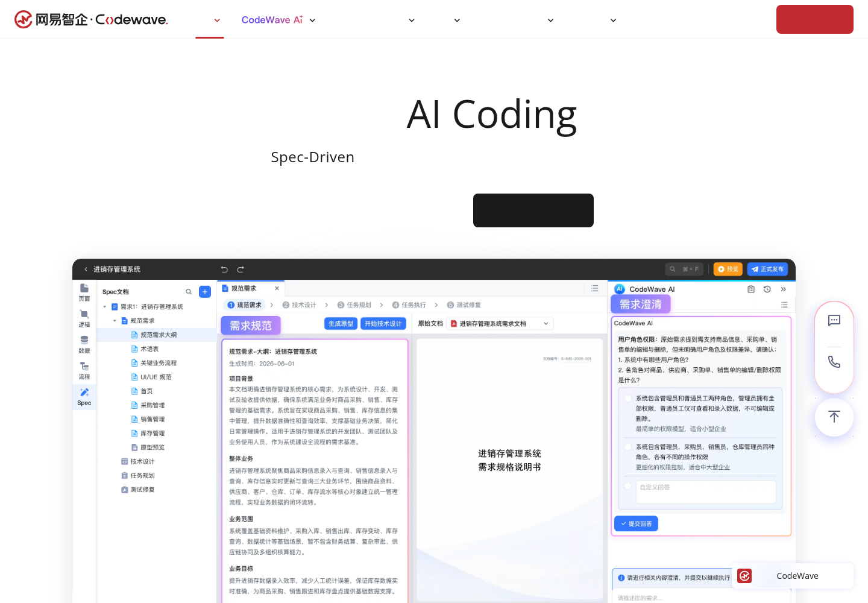Viewport: 868px width, 603px height.
Task: Click the list icon in the 规范需求 tab bar
Action: [x=595, y=288]
